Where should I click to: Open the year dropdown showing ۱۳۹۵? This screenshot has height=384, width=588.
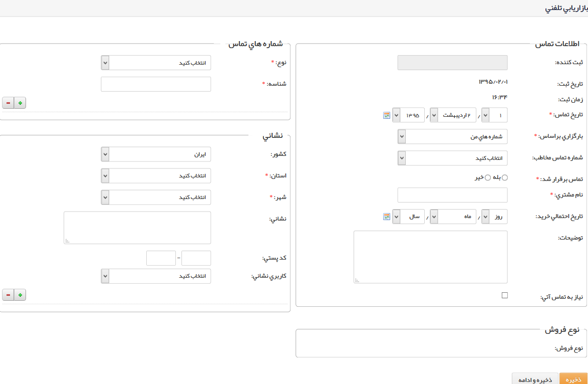click(x=408, y=115)
